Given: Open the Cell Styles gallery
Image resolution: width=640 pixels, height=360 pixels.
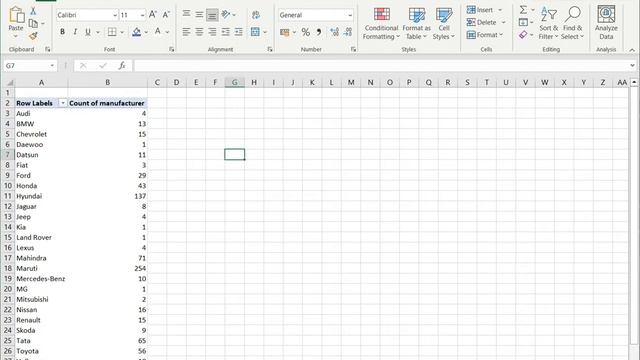Looking at the screenshot, I should [444, 23].
